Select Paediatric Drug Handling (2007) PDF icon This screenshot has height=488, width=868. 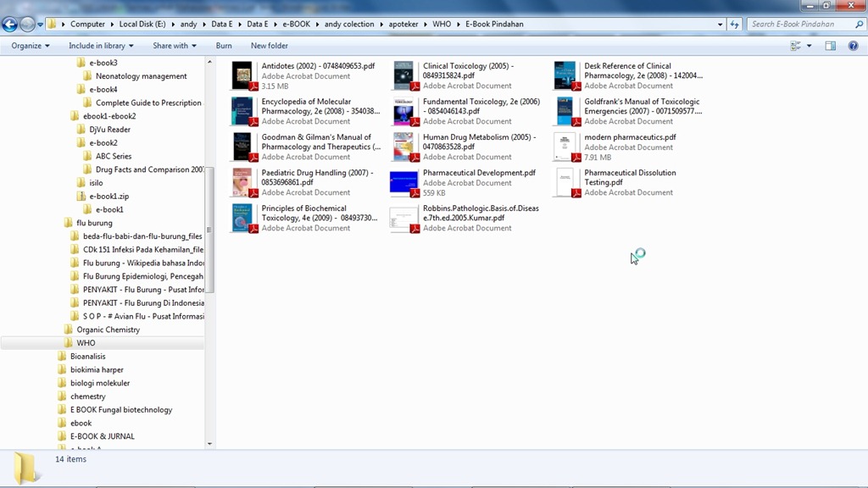242,183
